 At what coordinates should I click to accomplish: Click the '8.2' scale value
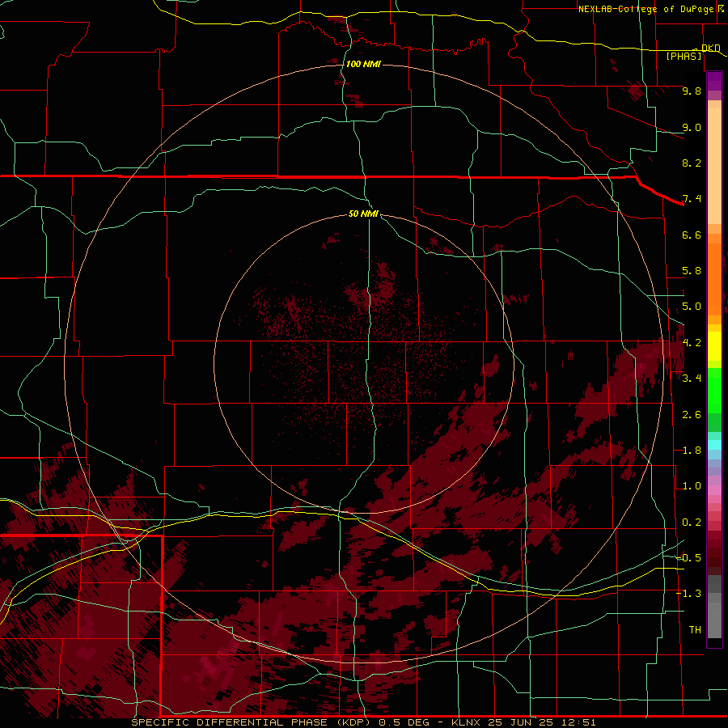[692, 163]
